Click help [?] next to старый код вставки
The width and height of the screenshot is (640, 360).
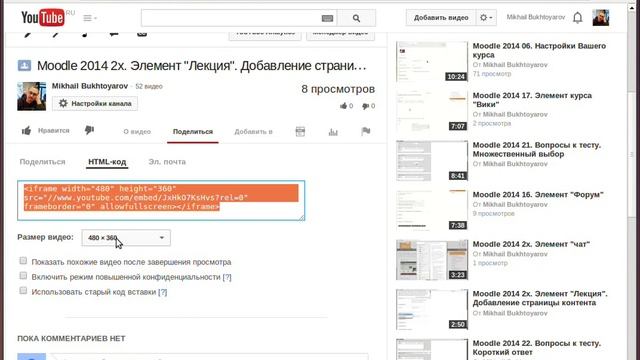tap(162, 292)
